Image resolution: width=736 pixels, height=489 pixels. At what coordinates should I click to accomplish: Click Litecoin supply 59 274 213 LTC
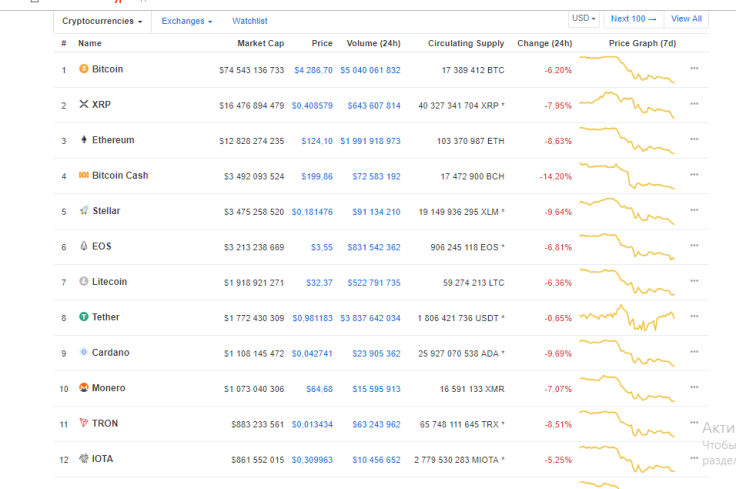pyautogui.click(x=474, y=283)
